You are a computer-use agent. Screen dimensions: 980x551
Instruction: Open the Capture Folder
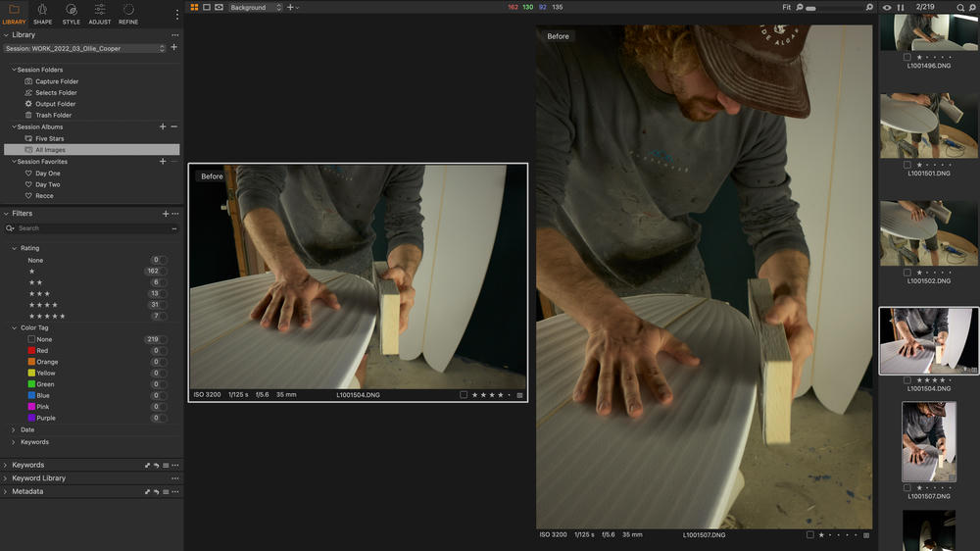coord(57,81)
